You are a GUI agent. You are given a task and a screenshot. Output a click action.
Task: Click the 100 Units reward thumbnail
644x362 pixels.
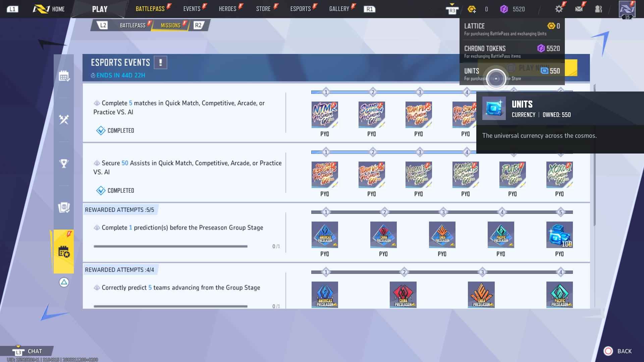coord(559,235)
